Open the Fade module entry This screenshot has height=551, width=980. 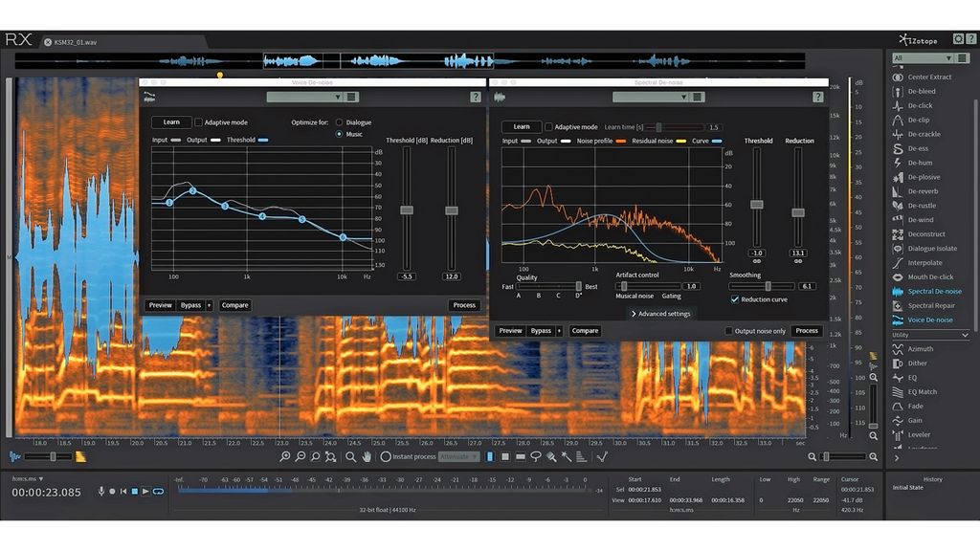907,407
